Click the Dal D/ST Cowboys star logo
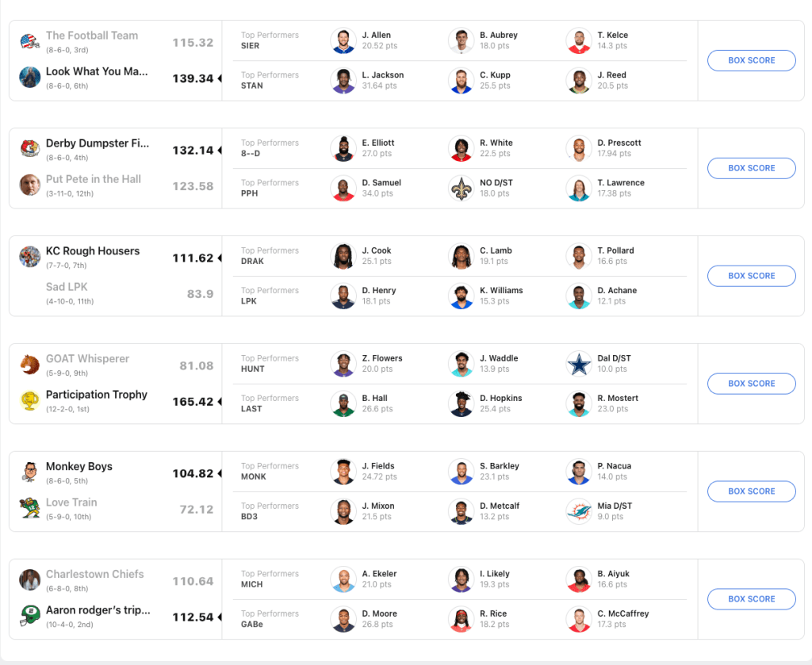This screenshot has width=812, height=665. click(x=579, y=364)
